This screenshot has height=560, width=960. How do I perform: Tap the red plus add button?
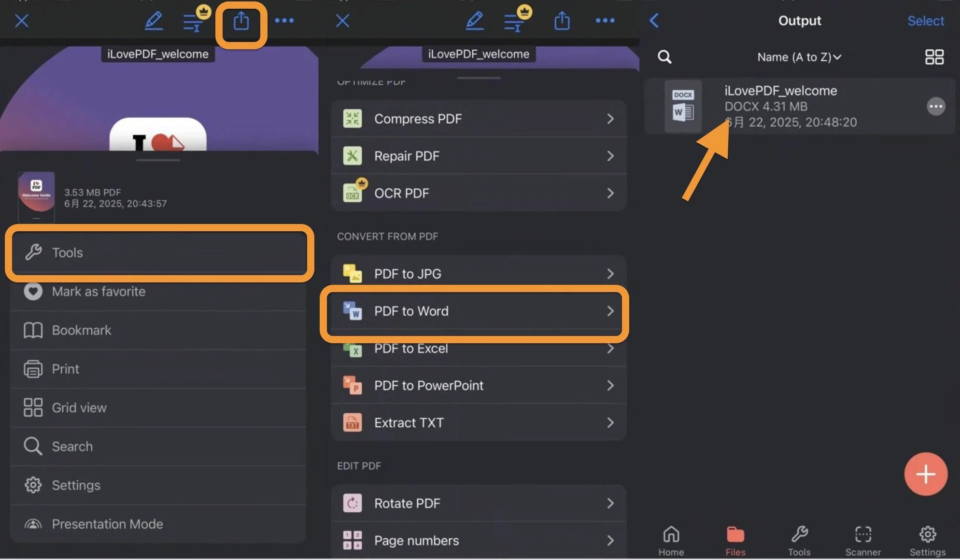[926, 474]
